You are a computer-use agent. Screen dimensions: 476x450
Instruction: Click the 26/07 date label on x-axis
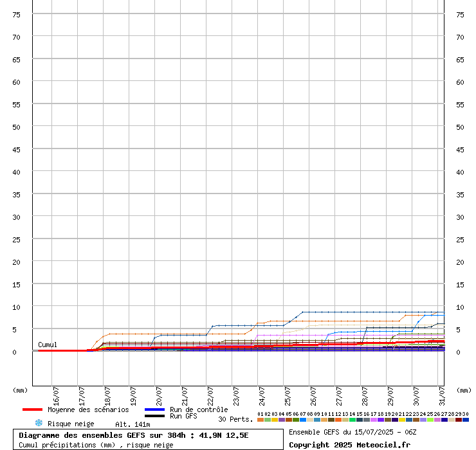pos(313,396)
